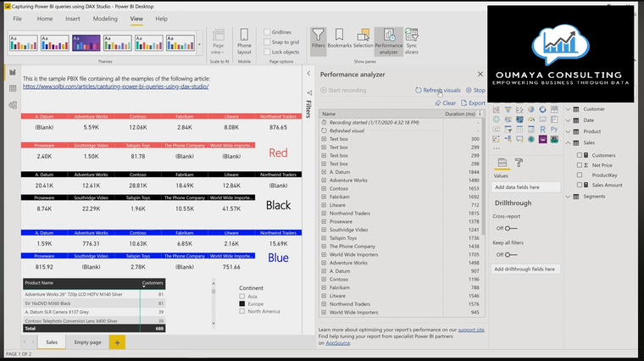
Task: Click Refresh visuals in Performance analyzer
Action: pos(437,90)
